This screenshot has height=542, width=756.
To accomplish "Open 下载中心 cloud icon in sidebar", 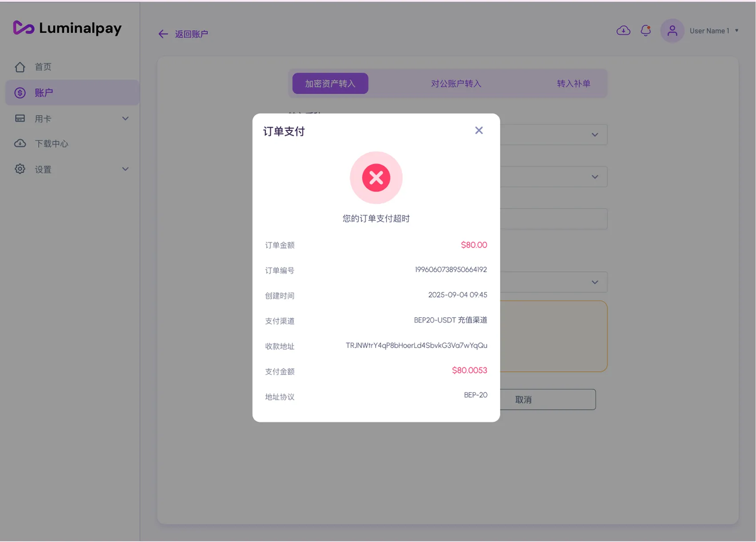I will [20, 143].
